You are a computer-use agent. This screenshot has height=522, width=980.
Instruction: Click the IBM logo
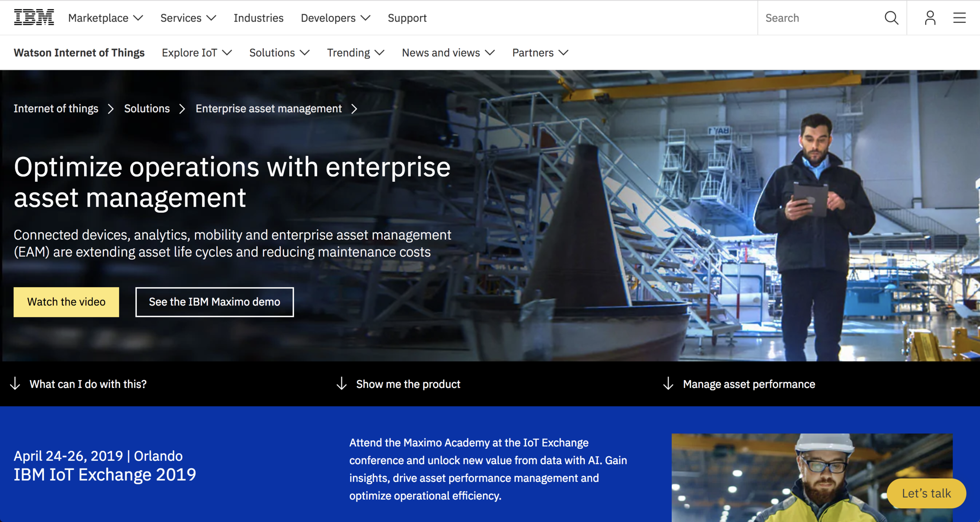pos(34,18)
